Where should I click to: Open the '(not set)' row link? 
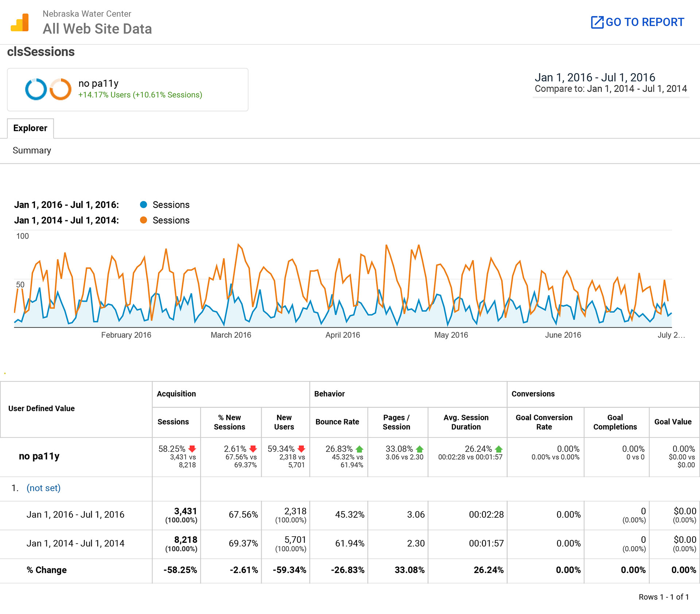pos(43,488)
